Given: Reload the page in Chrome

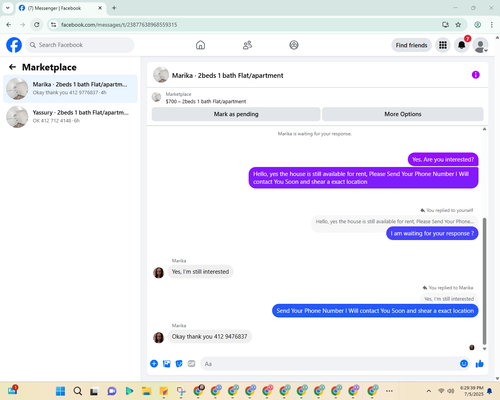Looking at the screenshot, I should [37, 25].
